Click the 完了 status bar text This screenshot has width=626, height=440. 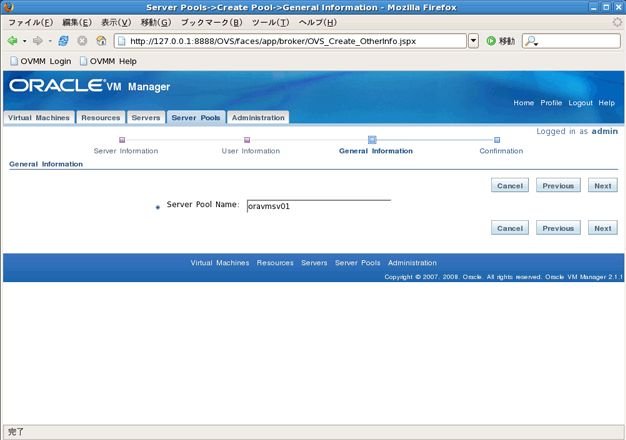pyautogui.click(x=16, y=431)
